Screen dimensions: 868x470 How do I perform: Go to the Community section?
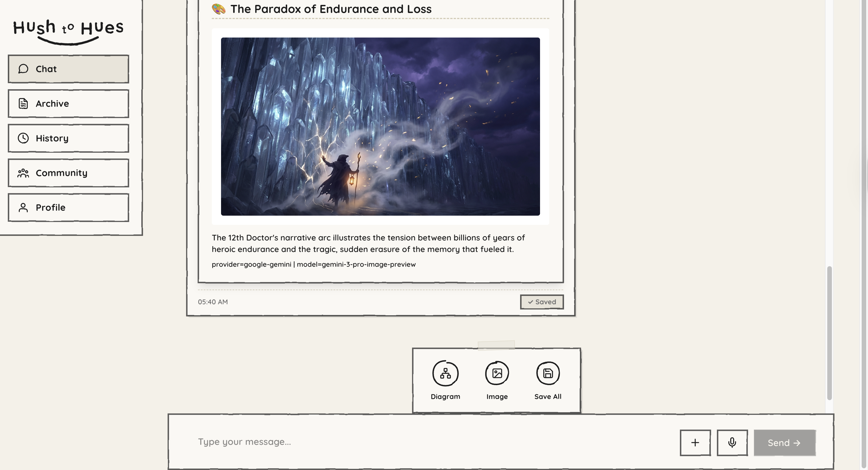68,173
